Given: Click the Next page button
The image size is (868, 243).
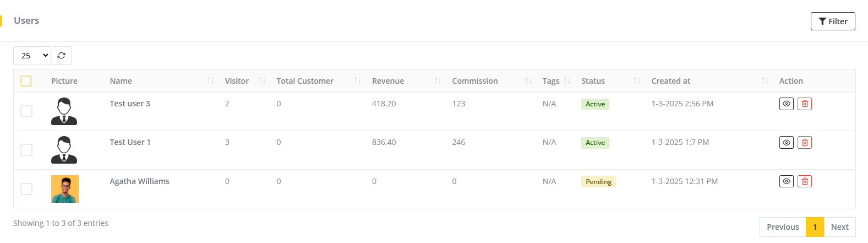Looking at the screenshot, I should click(x=839, y=227).
